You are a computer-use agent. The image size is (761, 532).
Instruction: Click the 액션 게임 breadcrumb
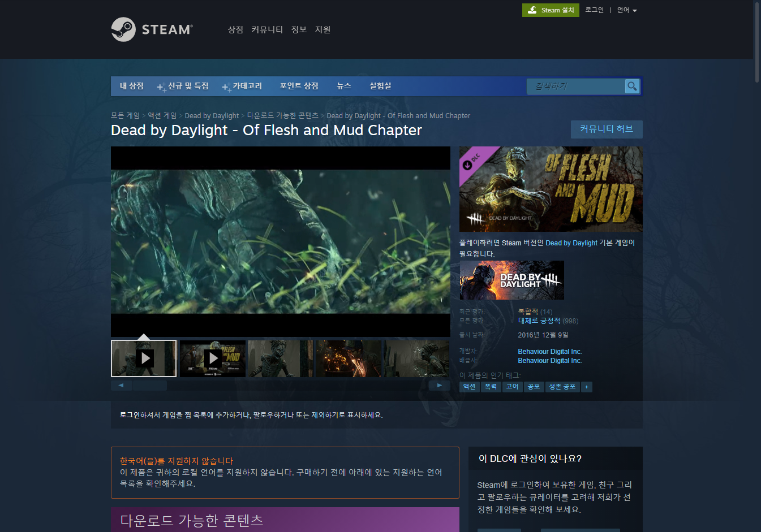pos(162,115)
